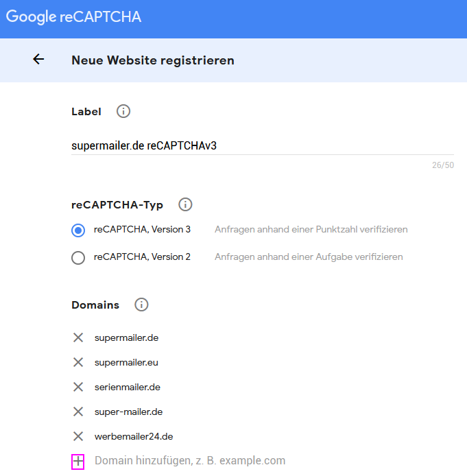Click the supermailer.eu domain text

126,362
